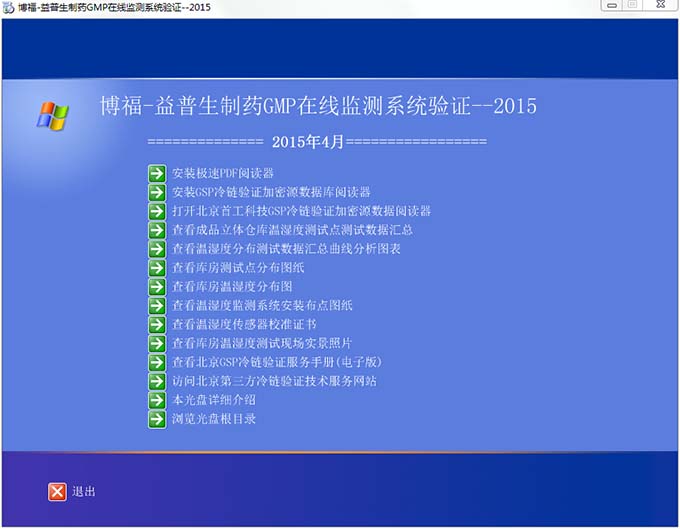
Task: Close the window with title bar X
Action: coord(660,5)
